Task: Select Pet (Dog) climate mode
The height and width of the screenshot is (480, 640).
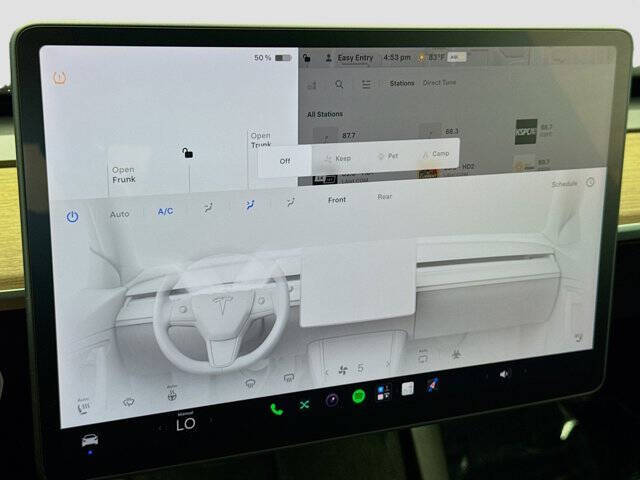Action: 388,156
